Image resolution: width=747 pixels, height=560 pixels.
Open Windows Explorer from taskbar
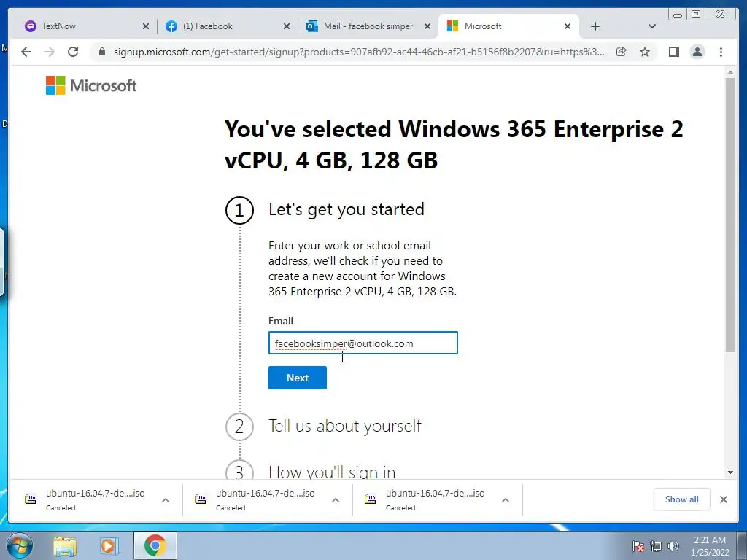click(x=65, y=545)
